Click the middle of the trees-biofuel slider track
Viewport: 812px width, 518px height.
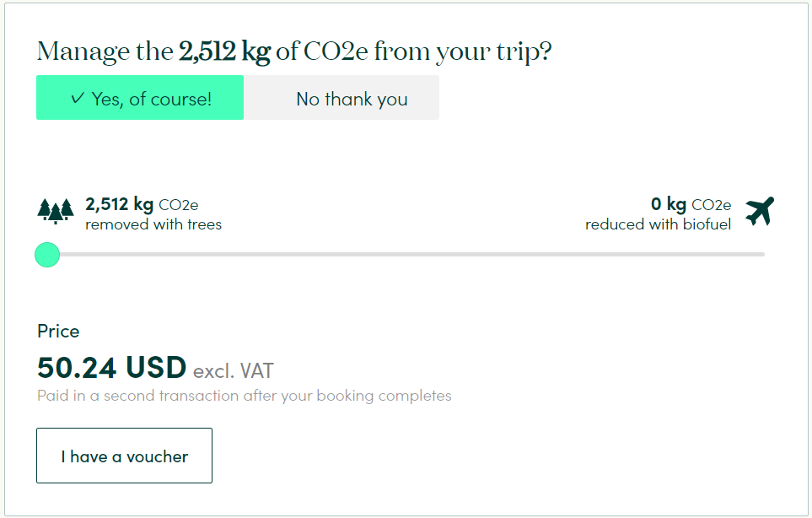pyautogui.click(x=406, y=254)
